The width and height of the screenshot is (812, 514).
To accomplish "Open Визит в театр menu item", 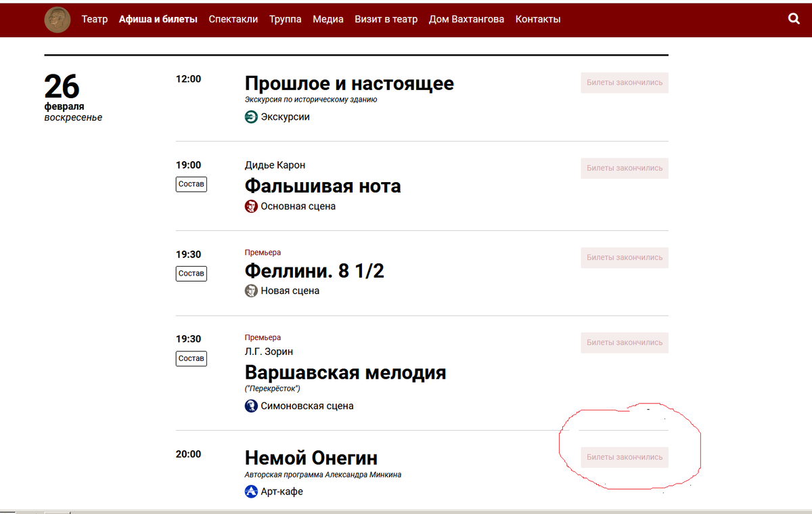I will click(386, 19).
